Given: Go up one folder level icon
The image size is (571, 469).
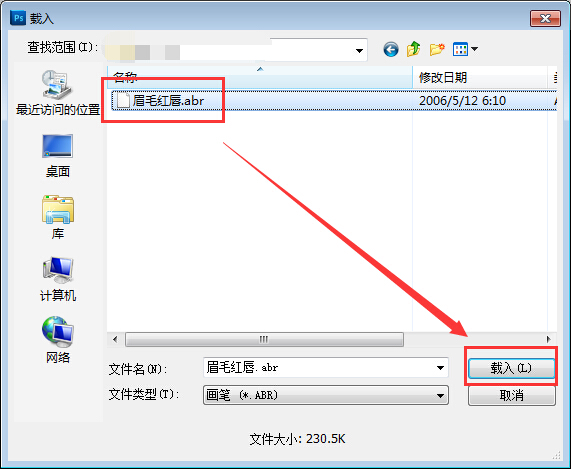Looking at the screenshot, I should point(414,49).
